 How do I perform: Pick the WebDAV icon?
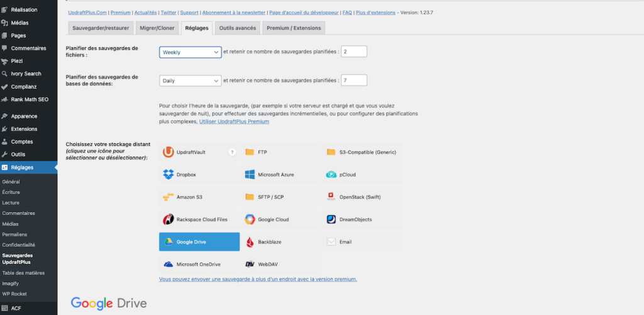click(x=250, y=265)
